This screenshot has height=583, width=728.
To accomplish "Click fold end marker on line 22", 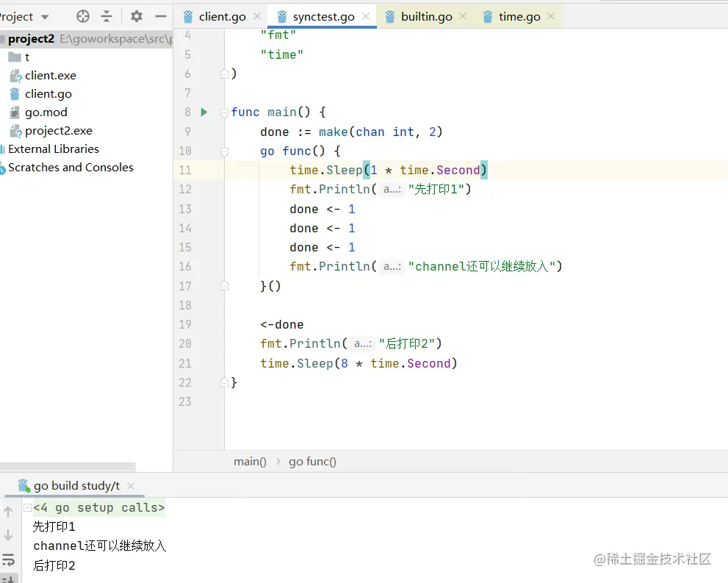I will pos(224,382).
